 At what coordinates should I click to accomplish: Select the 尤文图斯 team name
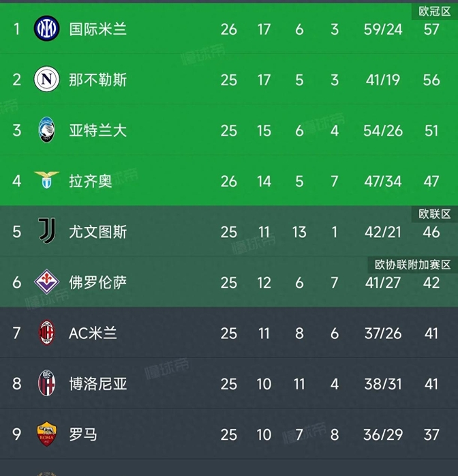pyautogui.click(x=97, y=232)
